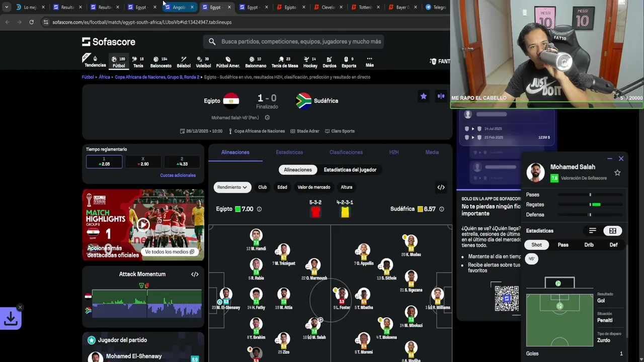Select the Valor de mercado lineup filter

[314, 188]
